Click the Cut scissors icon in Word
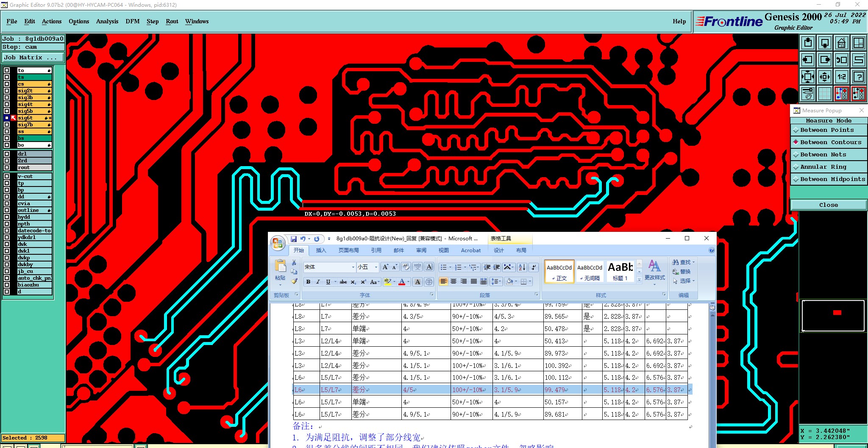Image resolution: width=868 pixels, height=448 pixels. (x=294, y=263)
